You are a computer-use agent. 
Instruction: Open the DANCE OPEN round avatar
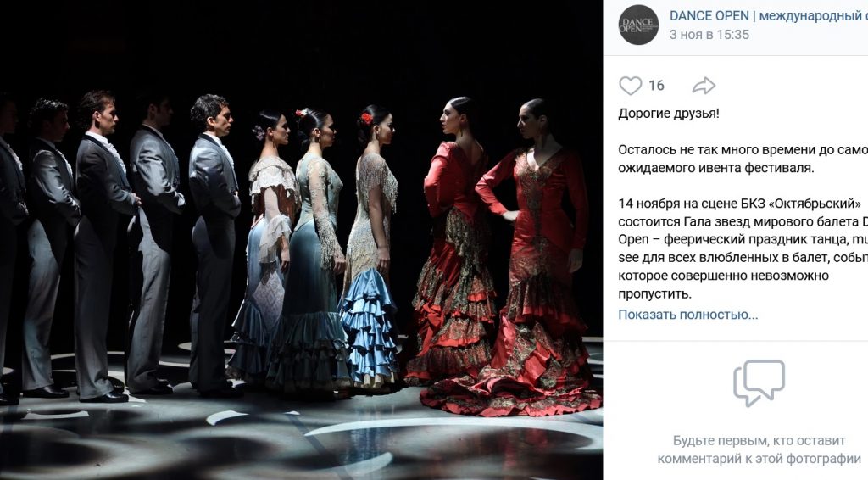point(638,25)
